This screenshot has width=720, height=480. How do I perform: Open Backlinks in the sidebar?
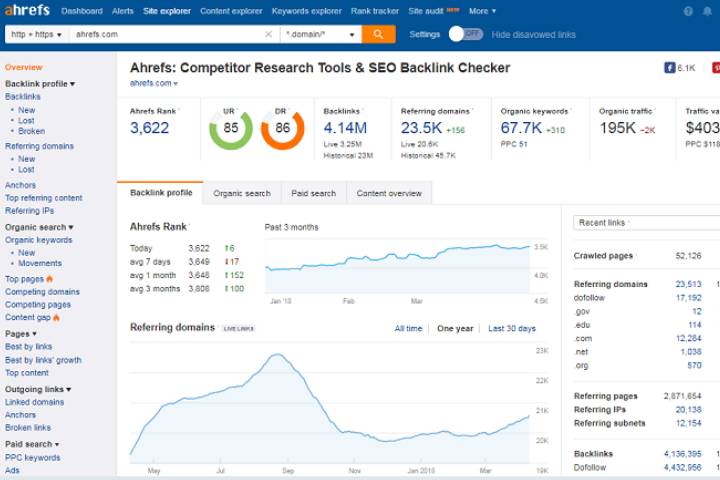(22, 96)
